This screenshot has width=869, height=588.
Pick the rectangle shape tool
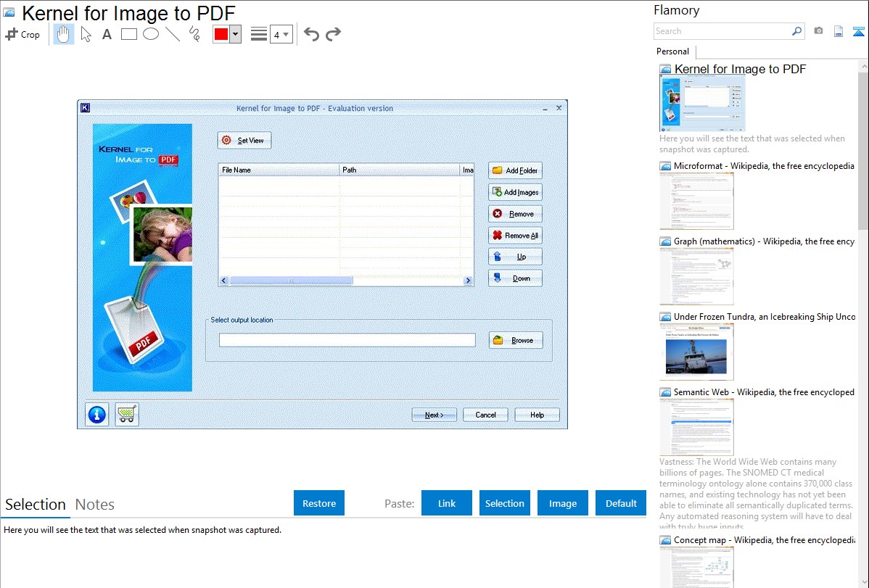coord(128,34)
